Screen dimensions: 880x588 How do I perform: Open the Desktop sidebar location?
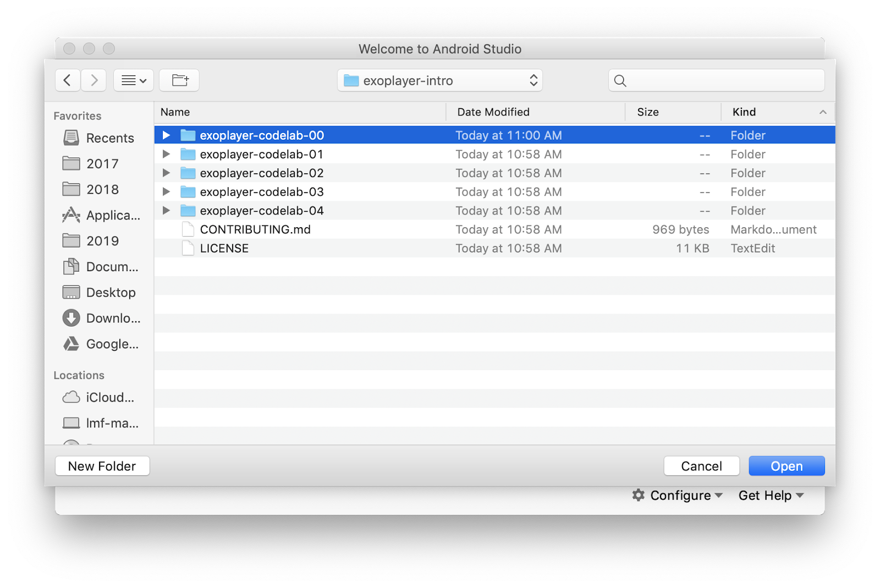click(110, 293)
